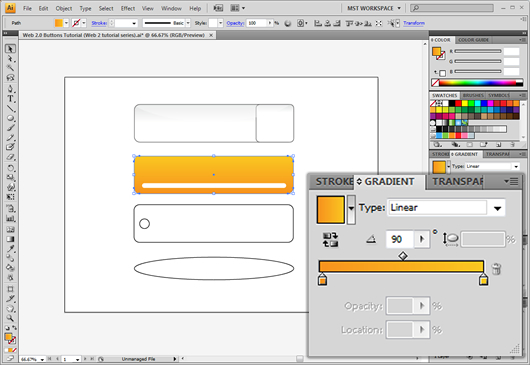Select the Magic Wand tool
530x365 pixels.
coord(10,68)
